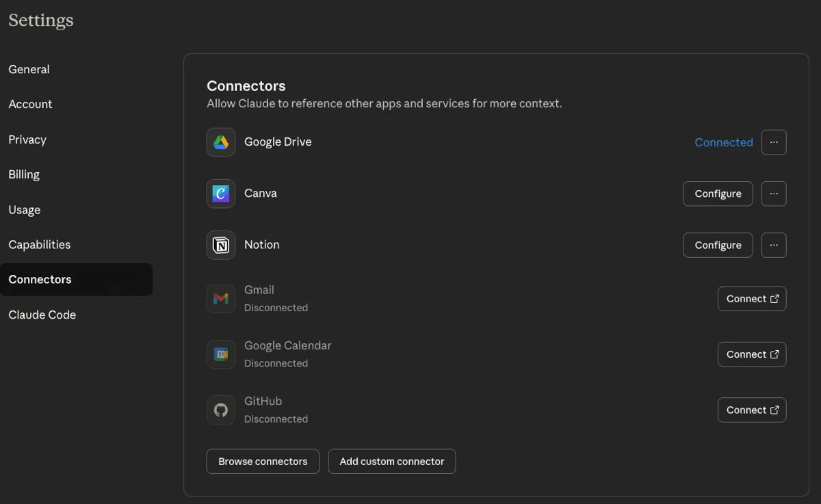Click the Browse connectors button
The width and height of the screenshot is (821, 504).
262,461
